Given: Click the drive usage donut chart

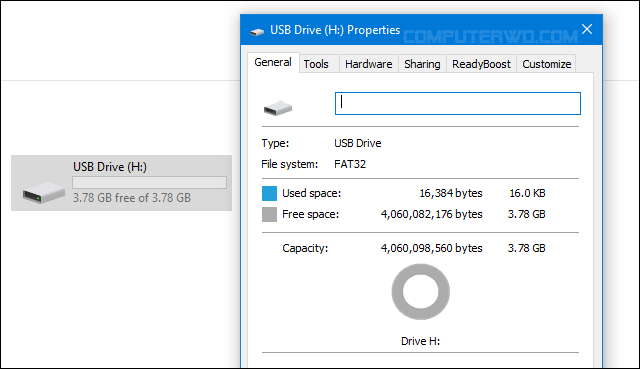Looking at the screenshot, I should (x=420, y=291).
